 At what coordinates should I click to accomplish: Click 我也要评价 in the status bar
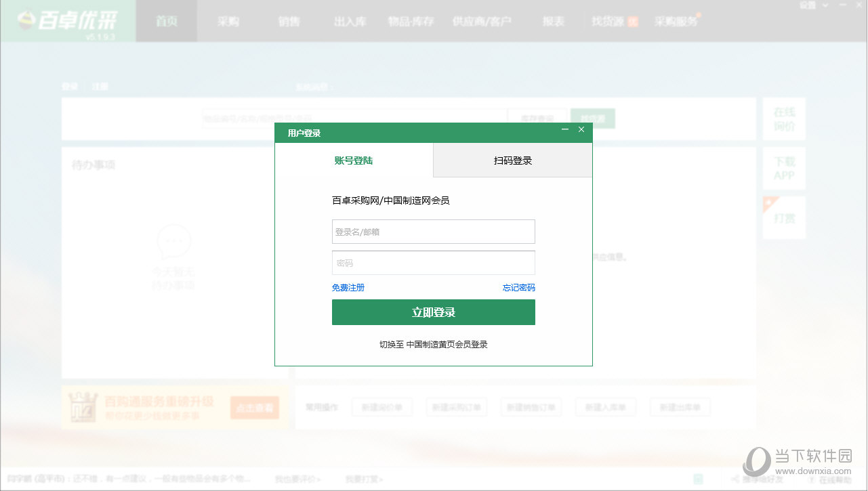point(297,479)
